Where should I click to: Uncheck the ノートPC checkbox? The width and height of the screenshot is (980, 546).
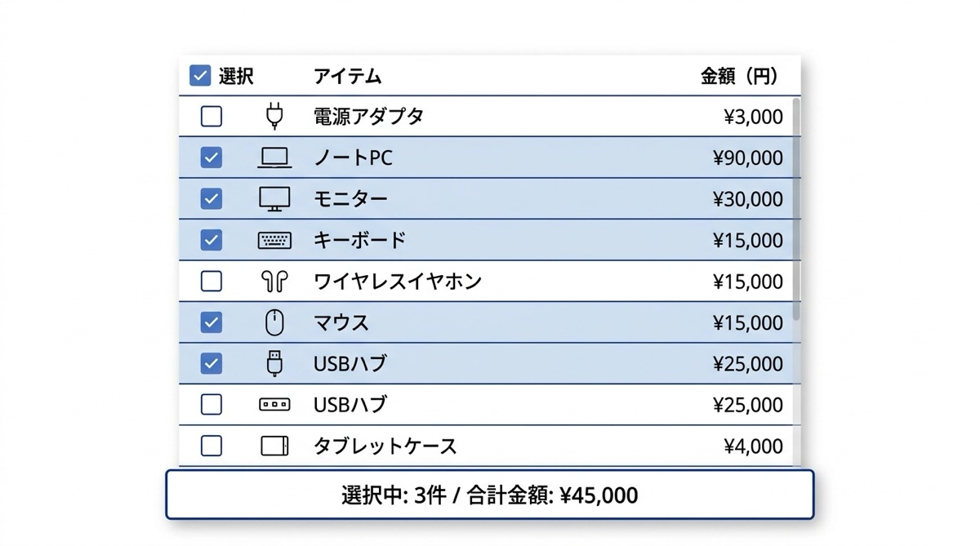(212, 158)
